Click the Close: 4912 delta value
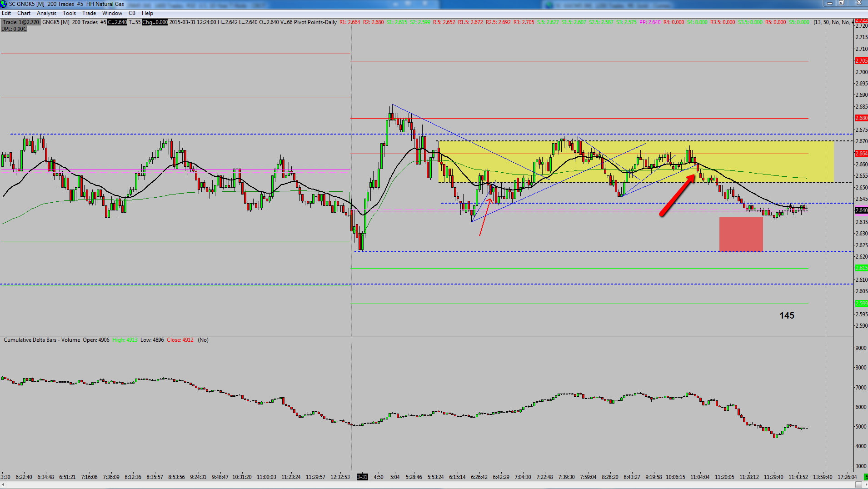868x489 pixels. coord(180,340)
